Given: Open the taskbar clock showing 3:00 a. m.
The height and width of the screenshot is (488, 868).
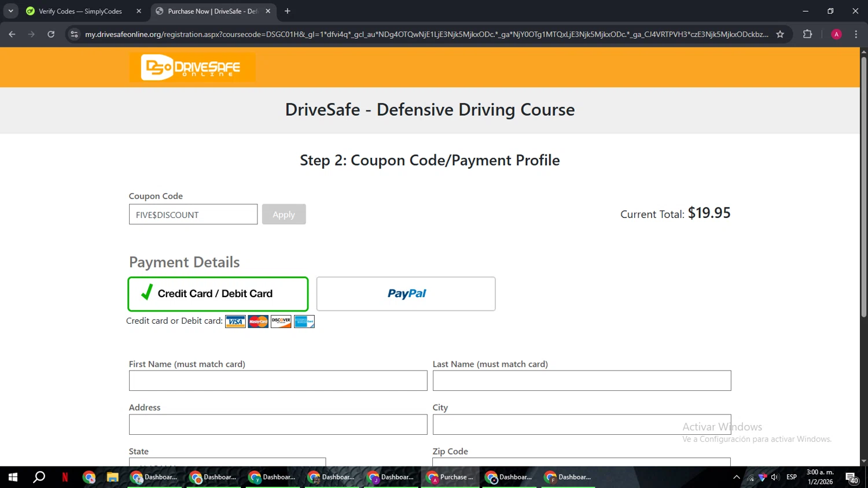Looking at the screenshot, I should tap(820, 477).
